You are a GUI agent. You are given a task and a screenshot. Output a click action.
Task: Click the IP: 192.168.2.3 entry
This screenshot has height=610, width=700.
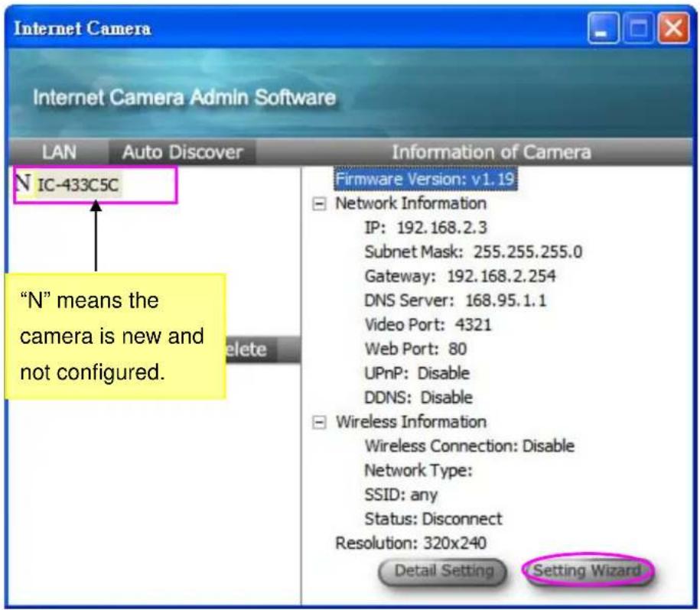pos(425,228)
